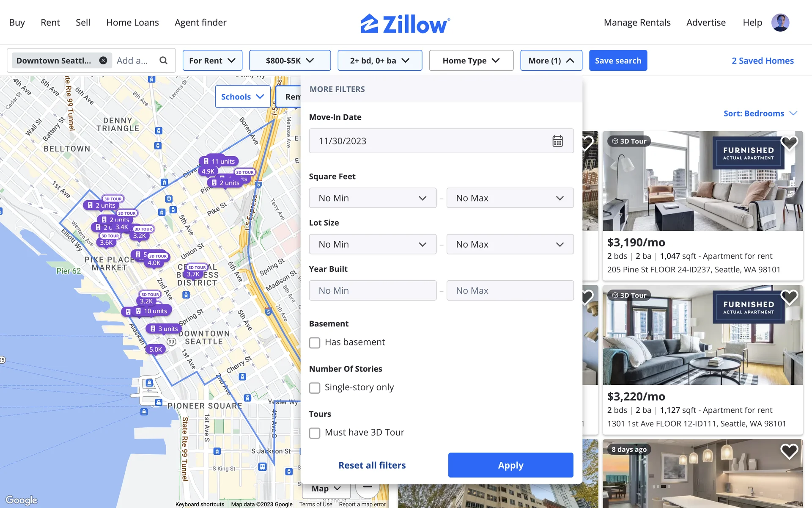This screenshot has width=812, height=508.
Task: Click Reset all filters link
Action: coord(372,465)
